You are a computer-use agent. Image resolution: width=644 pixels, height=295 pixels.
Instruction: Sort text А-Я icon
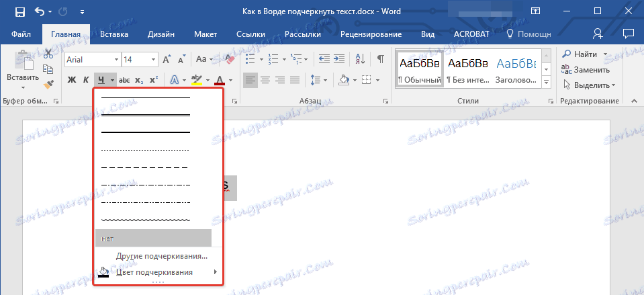360,59
